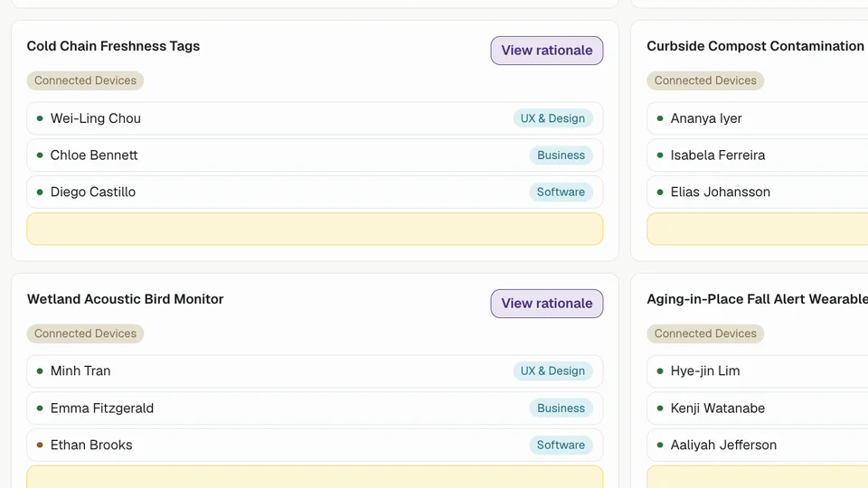The height and width of the screenshot is (488, 868).
Task: Click empty yellow slot in Cold Chain Freshness Tags
Action: [315, 229]
